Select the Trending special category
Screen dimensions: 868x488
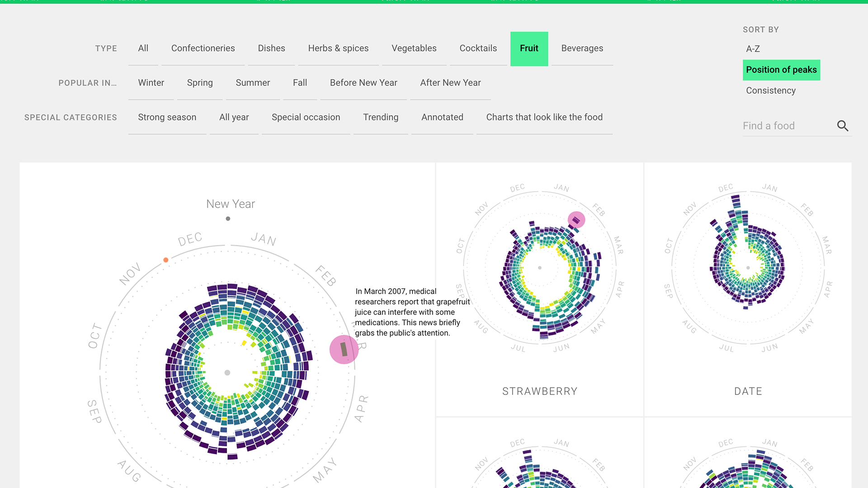click(x=380, y=117)
